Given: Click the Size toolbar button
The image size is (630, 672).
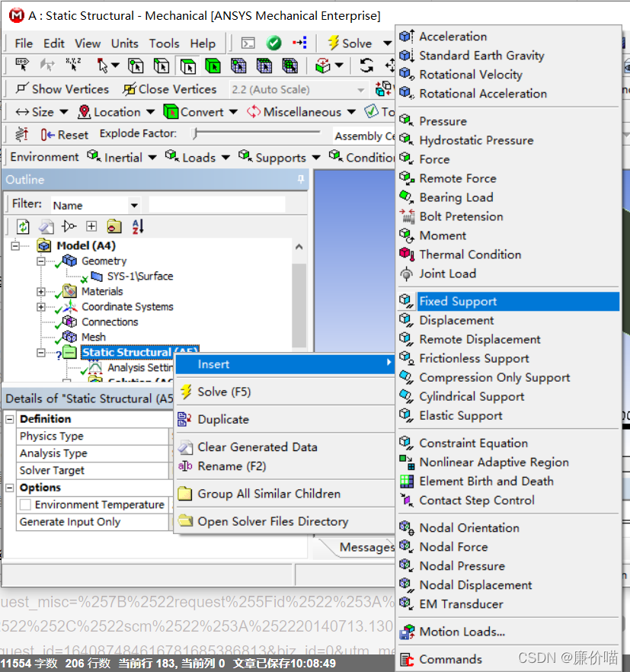Looking at the screenshot, I should (42, 112).
